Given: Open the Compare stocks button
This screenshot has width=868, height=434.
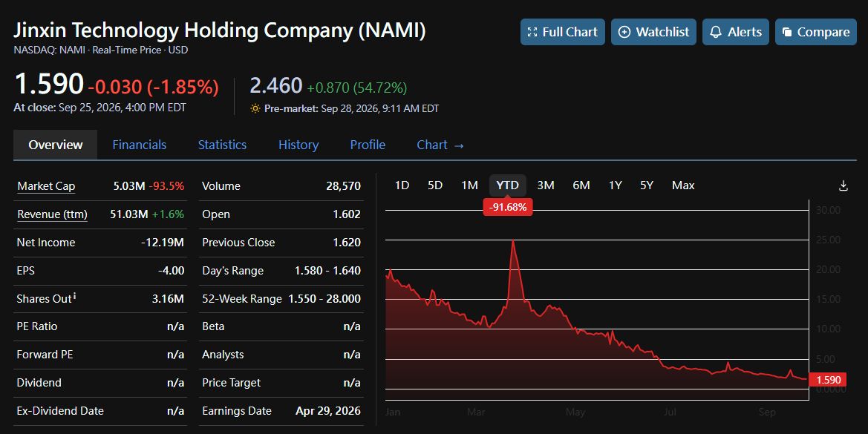Looking at the screenshot, I should coord(816,32).
